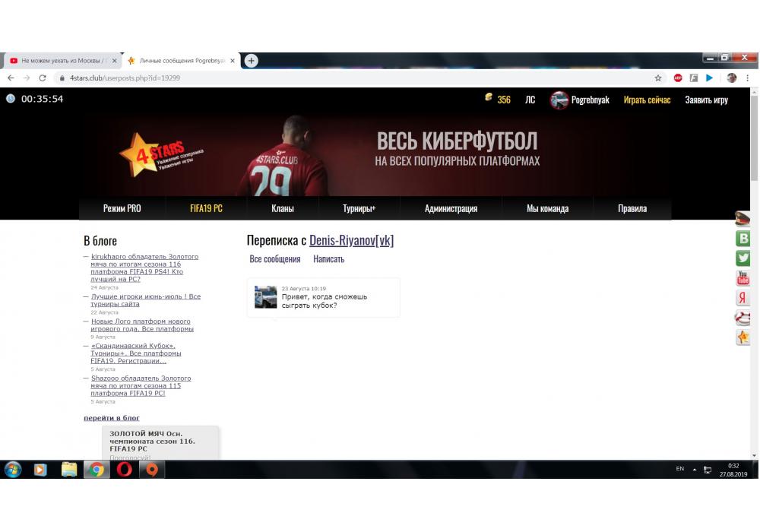Close the 'Личные сообщения' tab
Screen dimensions: 760x532
click(x=232, y=61)
